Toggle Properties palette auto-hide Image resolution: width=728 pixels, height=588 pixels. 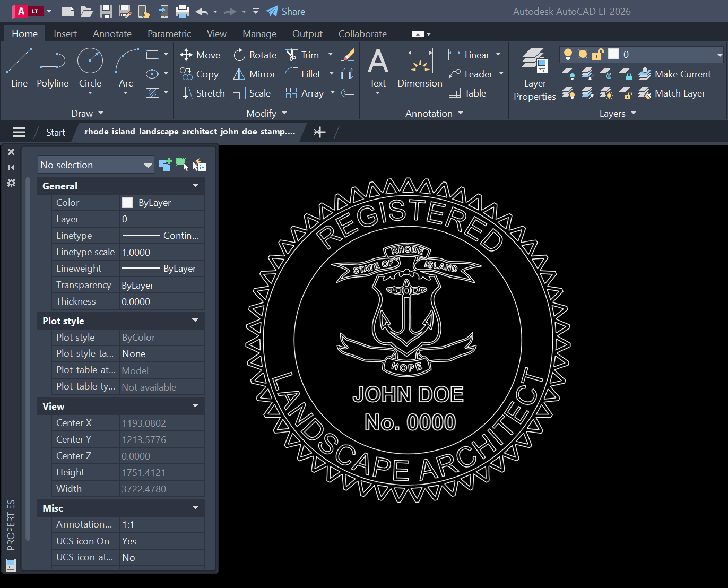(x=11, y=167)
